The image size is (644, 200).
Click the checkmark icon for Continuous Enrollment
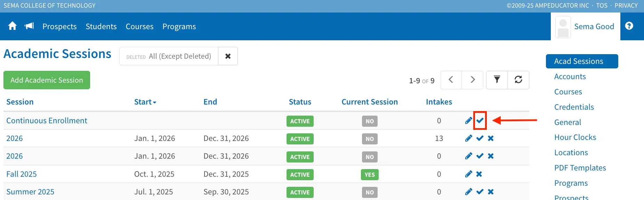pos(480,120)
